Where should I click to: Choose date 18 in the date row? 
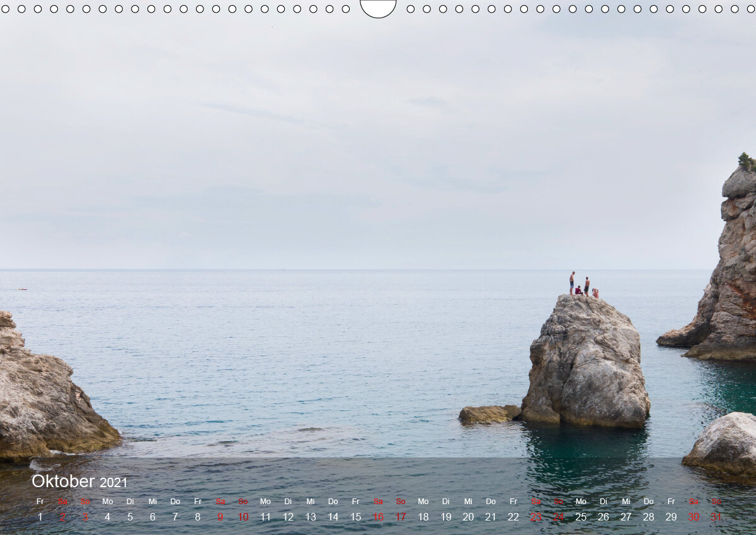(423, 517)
